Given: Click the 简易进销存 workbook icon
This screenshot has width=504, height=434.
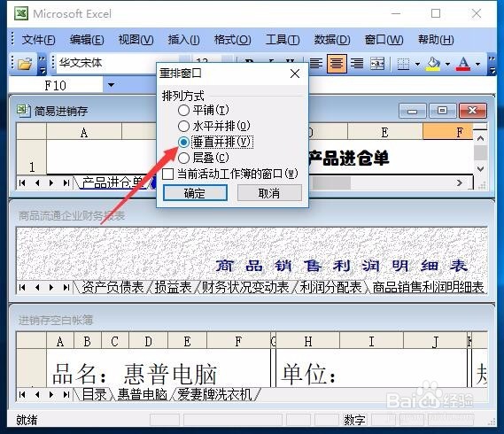Looking at the screenshot, I should tap(23, 111).
